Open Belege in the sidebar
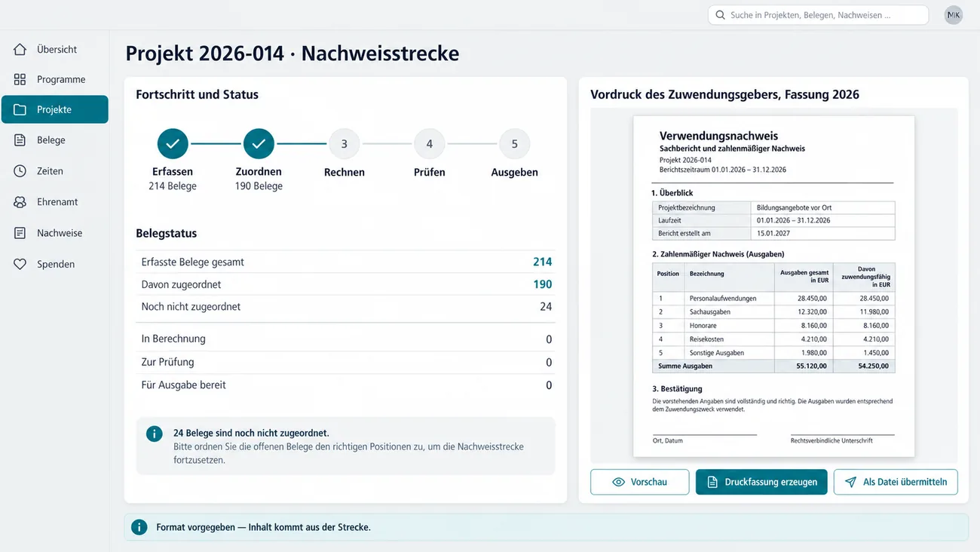The image size is (980, 552). [55, 140]
